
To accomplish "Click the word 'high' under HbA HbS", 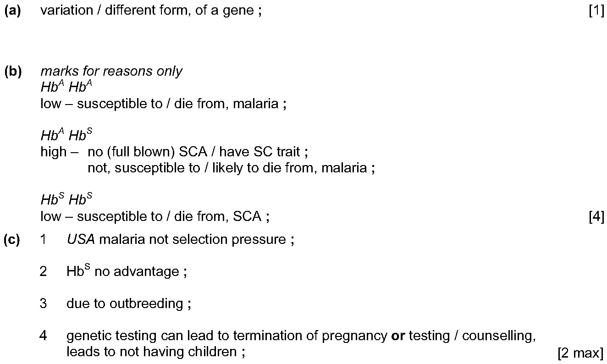I will pos(54,152).
